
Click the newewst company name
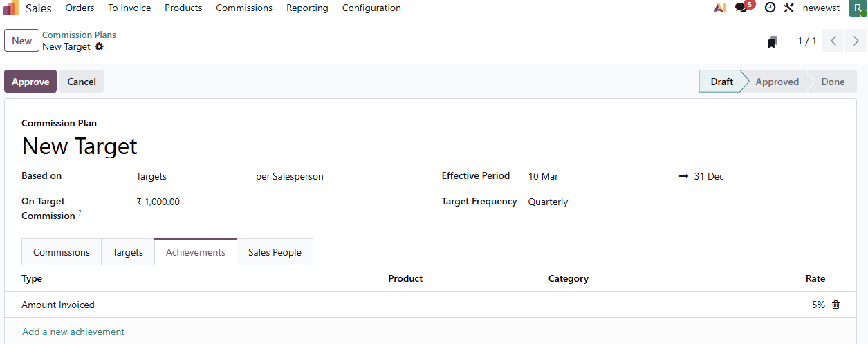pos(821,8)
